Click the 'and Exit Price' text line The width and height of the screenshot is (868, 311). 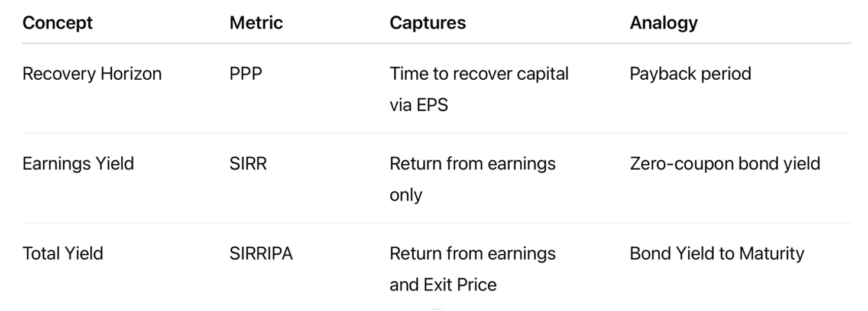443,285
